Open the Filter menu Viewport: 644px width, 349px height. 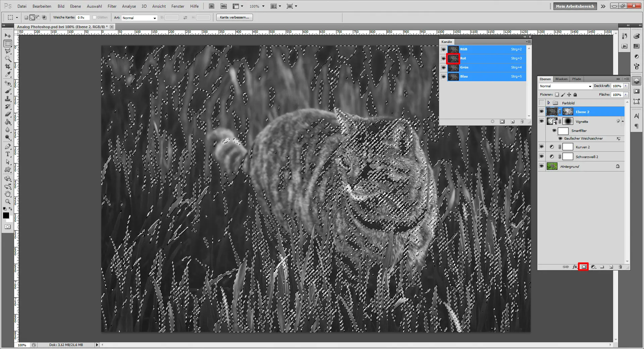point(112,6)
